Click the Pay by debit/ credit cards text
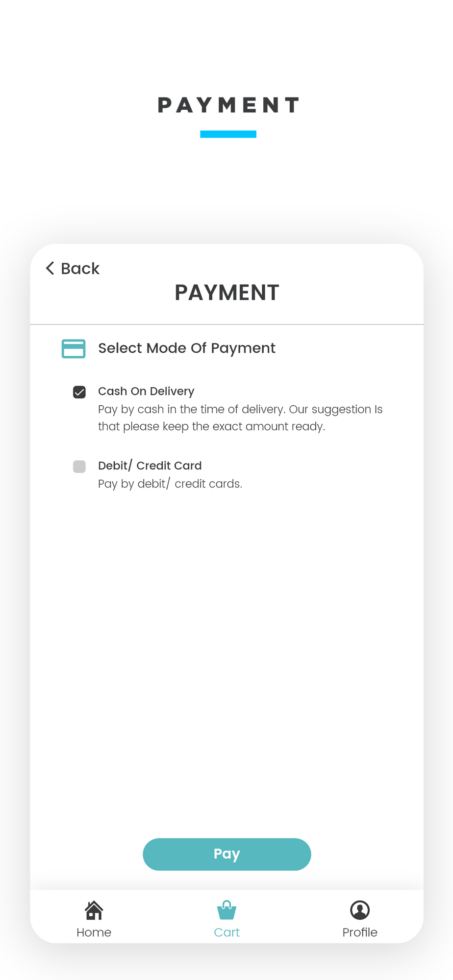The image size is (453, 980). [170, 484]
